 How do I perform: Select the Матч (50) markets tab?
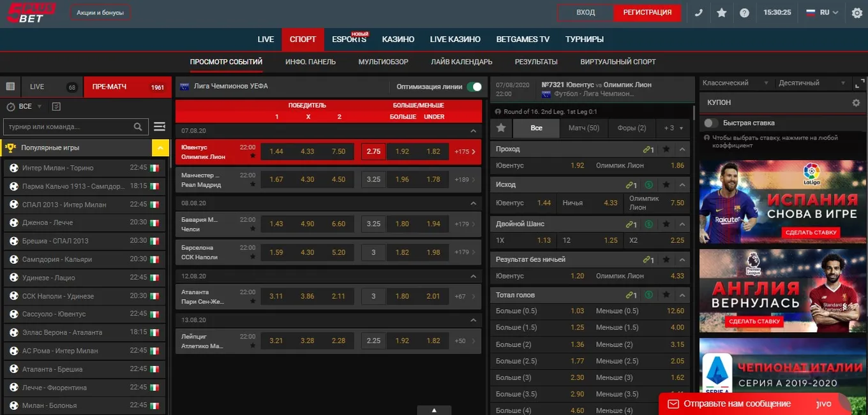[584, 127]
